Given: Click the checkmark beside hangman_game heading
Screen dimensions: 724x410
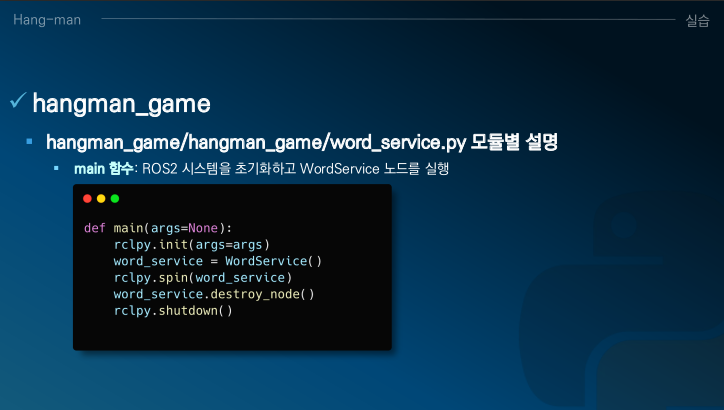Looking at the screenshot, I should 18,100.
